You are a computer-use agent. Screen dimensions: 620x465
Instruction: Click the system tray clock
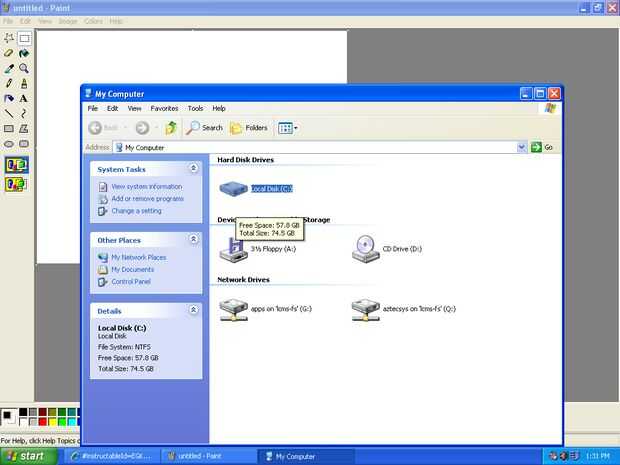[x=597, y=456]
